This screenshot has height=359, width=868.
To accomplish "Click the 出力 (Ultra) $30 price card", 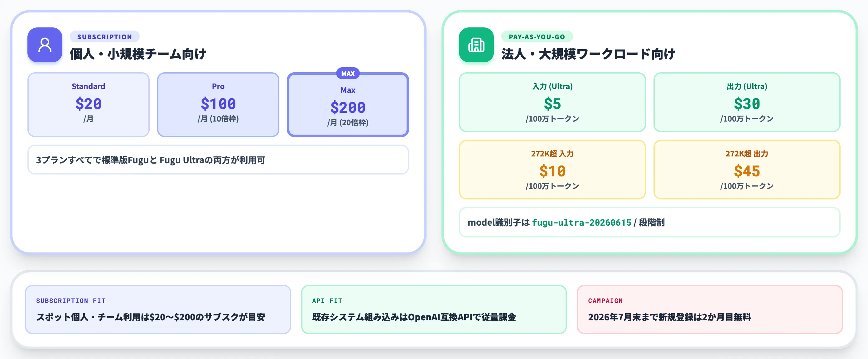I will click(x=747, y=102).
